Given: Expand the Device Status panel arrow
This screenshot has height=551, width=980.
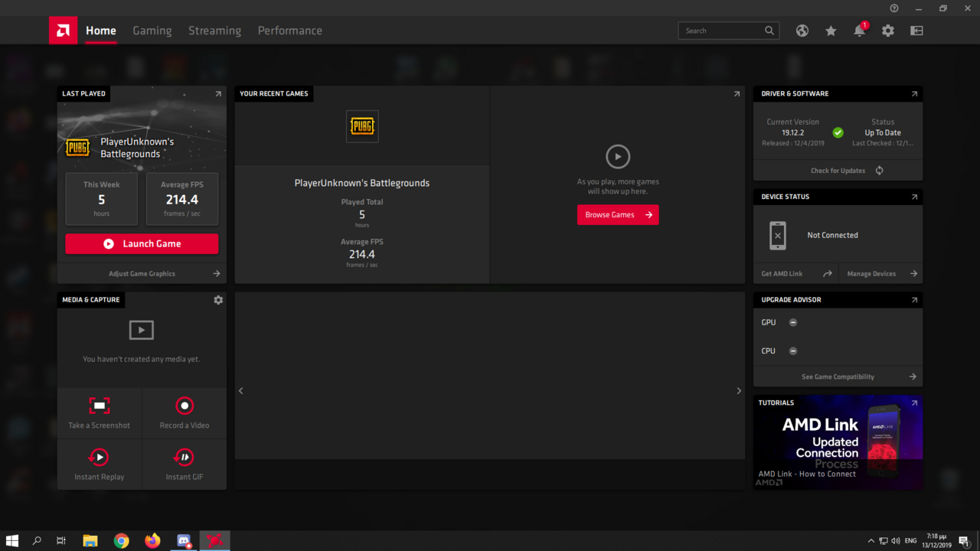Looking at the screenshot, I should pyautogui.click(x=914, y=197).
